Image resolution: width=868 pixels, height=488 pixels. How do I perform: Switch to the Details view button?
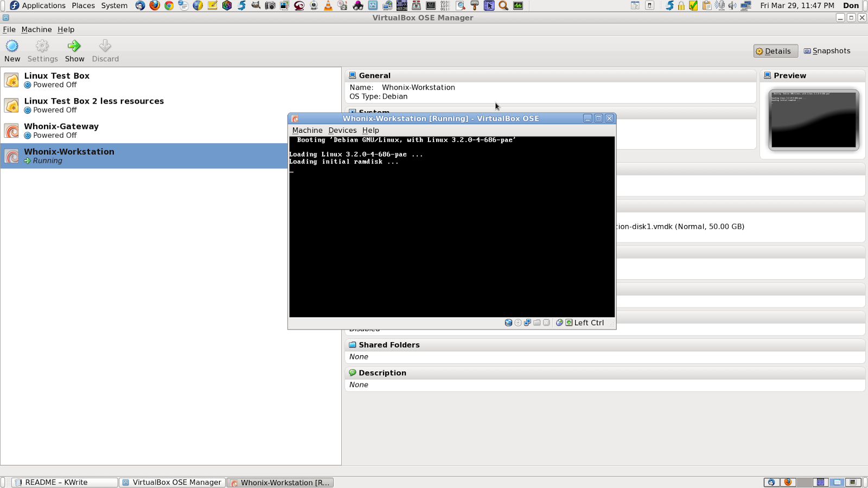(x=776, y=51)
